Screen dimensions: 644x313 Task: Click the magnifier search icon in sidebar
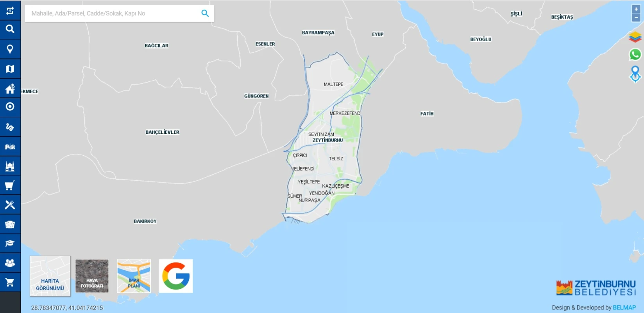click(x=10, y=29)
